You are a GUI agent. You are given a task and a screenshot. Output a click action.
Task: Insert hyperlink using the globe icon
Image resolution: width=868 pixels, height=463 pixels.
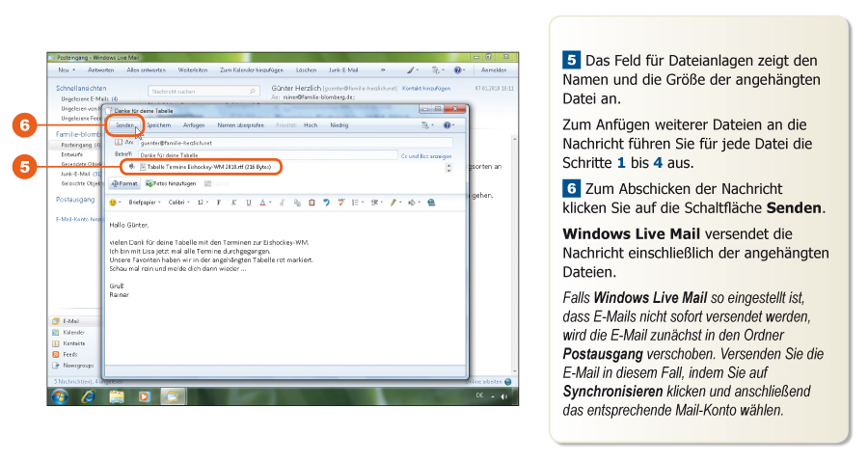click(x=431, y=203)
